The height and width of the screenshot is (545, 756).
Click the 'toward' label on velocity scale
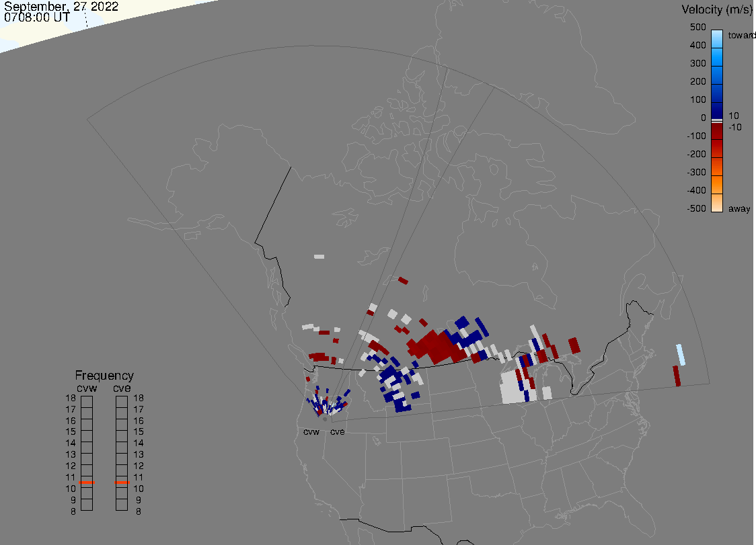(741, 35)
